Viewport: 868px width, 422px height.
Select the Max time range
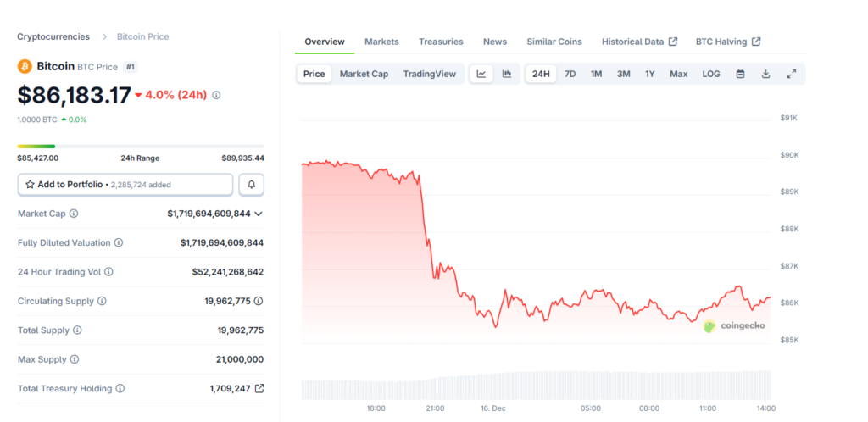[x=678, y=74]
